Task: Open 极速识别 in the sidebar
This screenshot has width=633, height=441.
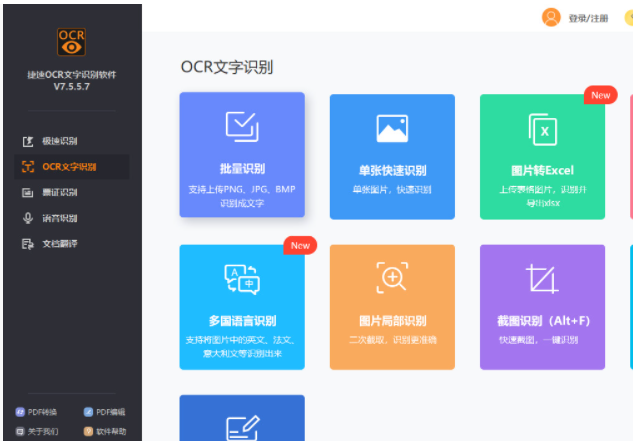Action: tap(72, 141)
